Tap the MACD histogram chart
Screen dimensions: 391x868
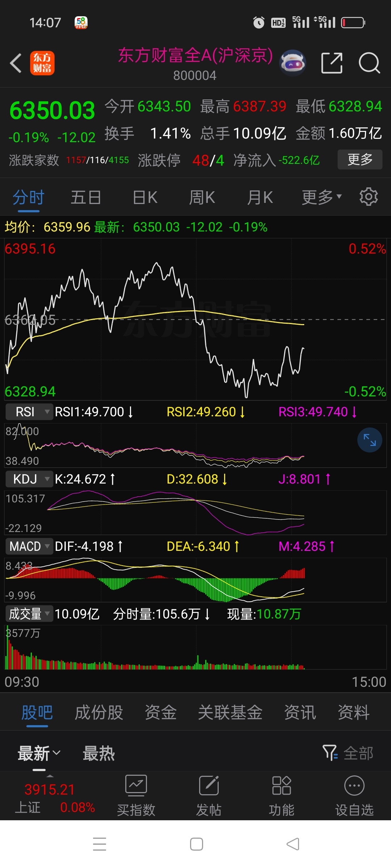(x=195, y=580)
